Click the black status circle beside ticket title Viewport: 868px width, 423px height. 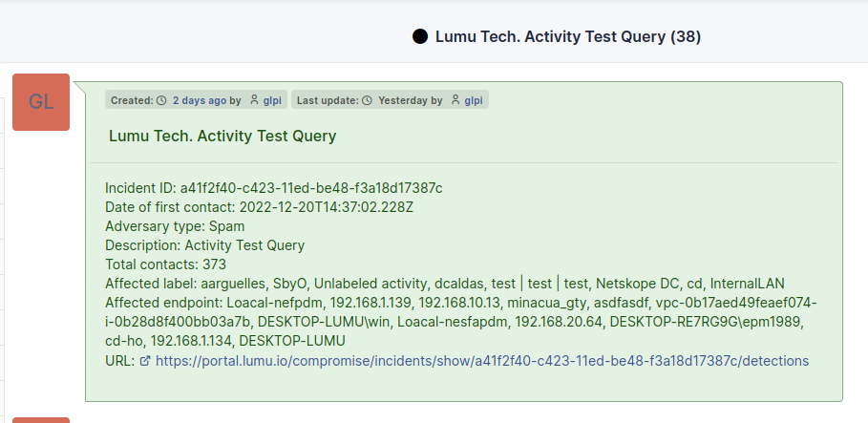tap(419, 37)
